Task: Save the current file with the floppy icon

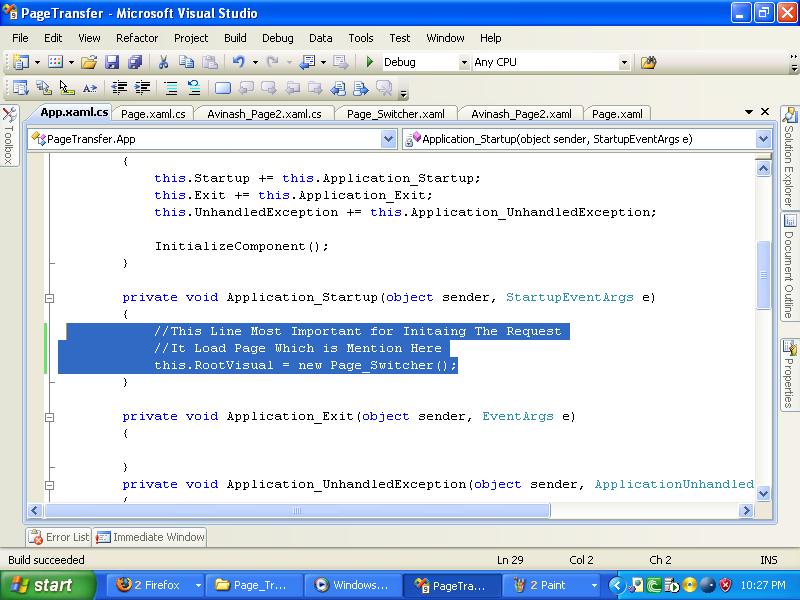Action: click(112, 62)
